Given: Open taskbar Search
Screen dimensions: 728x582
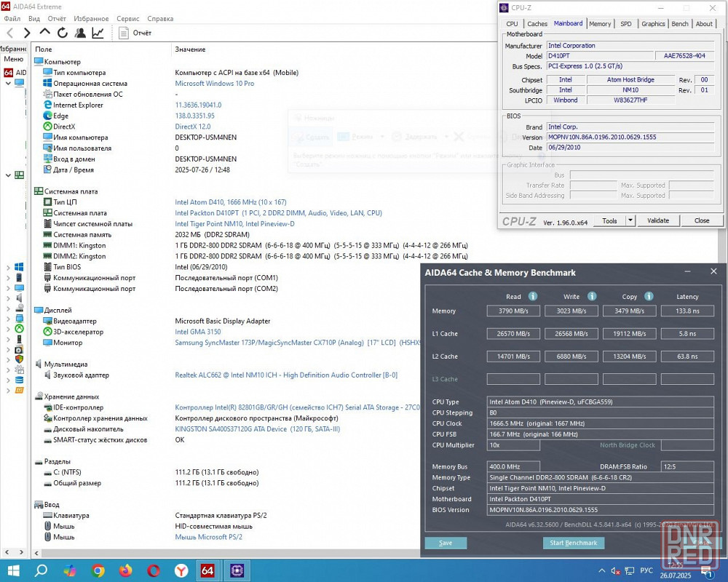Looking at the screenshot, I should pyautogui.click(x=41, y=570).
